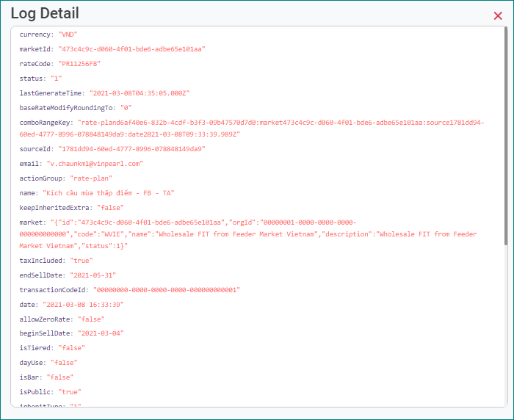The height and width of the screenshot is (420, 514).
Task: Select the endSellDate "2021-05-31" value
Action: click(x=87, y=275)
